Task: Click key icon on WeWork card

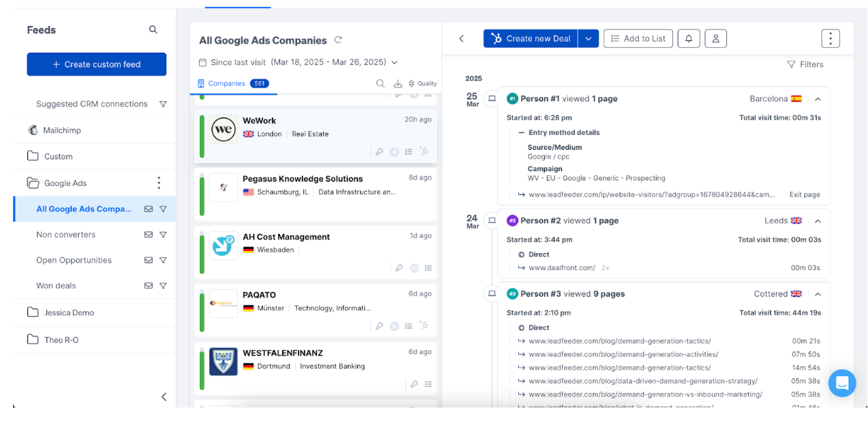Action: click(x=379, y=152)
